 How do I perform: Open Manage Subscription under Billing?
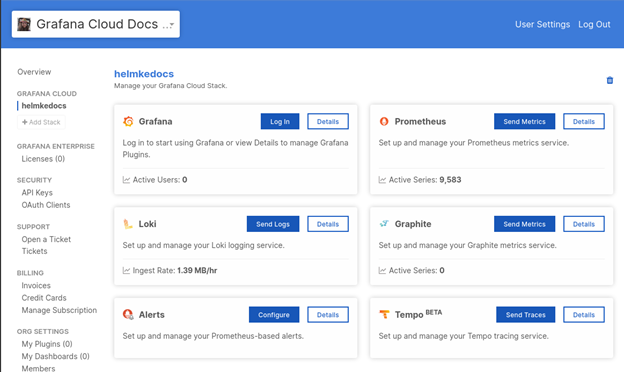pyautogui.click(x=59, y=310)
